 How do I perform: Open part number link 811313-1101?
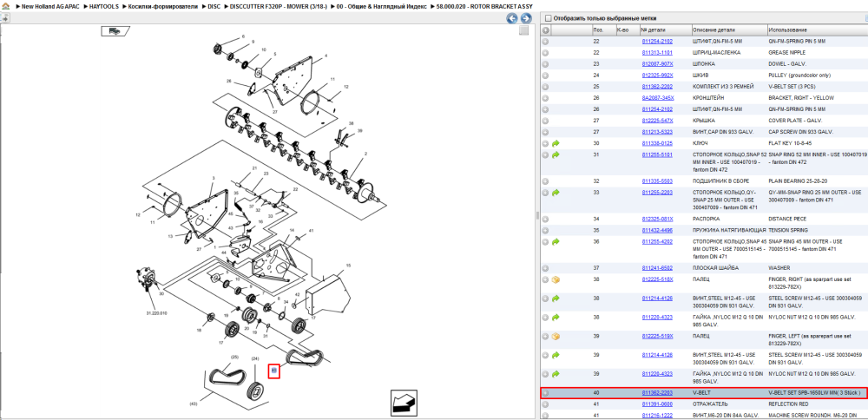657,53
